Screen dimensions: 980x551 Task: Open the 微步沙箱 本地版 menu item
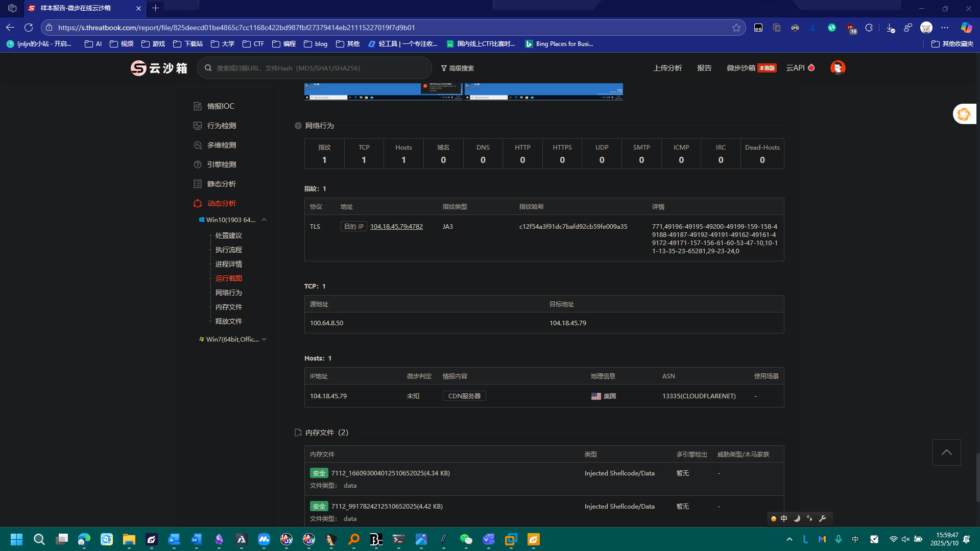(x=751, y=68)
